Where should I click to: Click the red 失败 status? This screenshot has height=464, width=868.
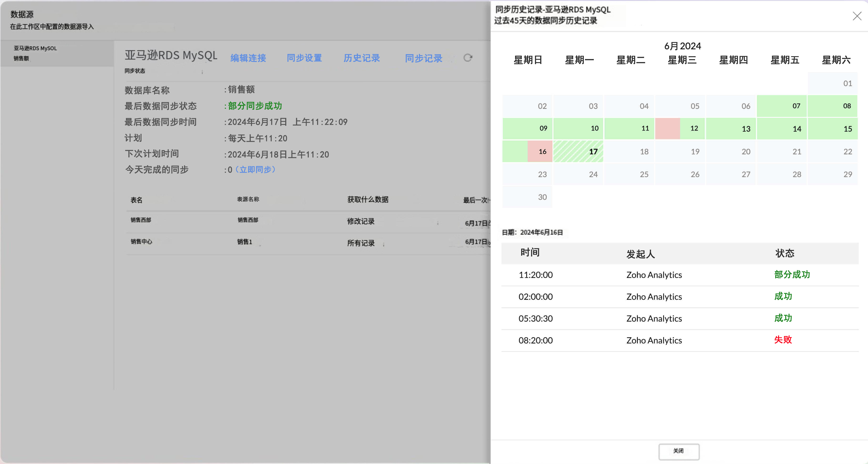783,340
